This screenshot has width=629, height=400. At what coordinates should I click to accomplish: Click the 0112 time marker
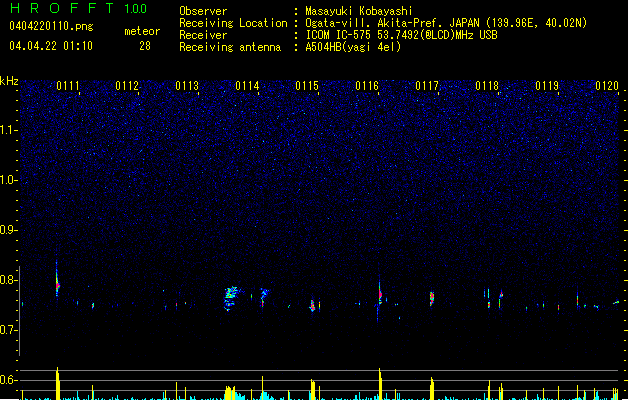[x=127, y=86]
